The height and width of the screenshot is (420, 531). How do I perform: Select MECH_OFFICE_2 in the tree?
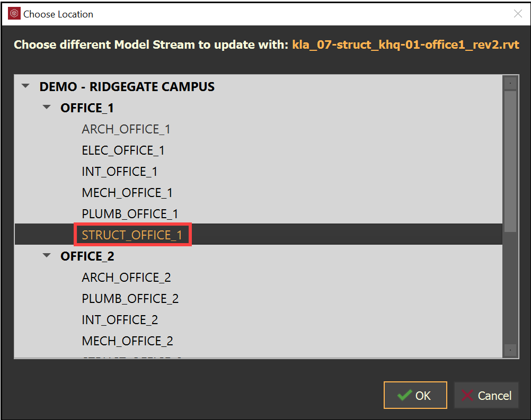[127, 341]
